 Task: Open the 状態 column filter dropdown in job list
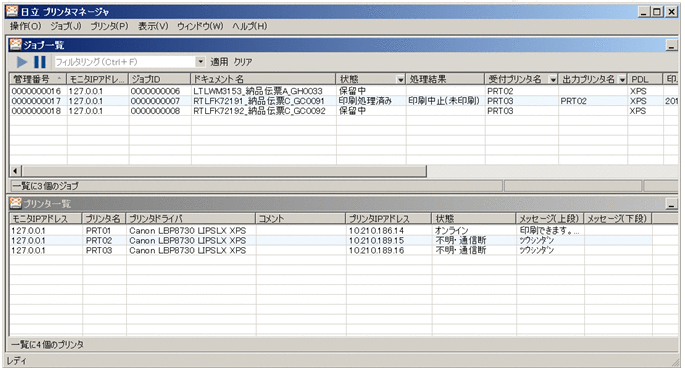[400, 79]
